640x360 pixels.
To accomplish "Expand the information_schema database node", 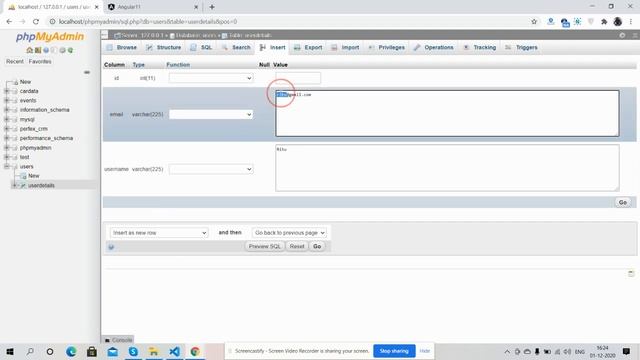I will coord(7,110).
